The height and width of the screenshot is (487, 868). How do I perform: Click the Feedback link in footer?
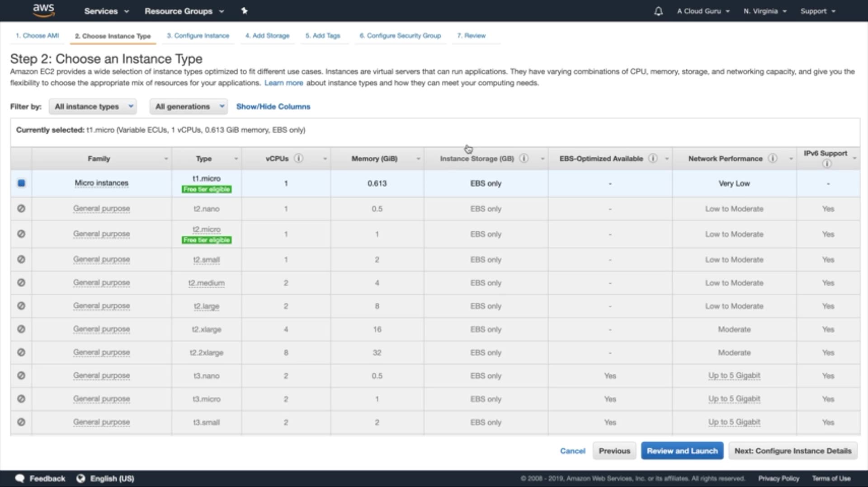47,478
